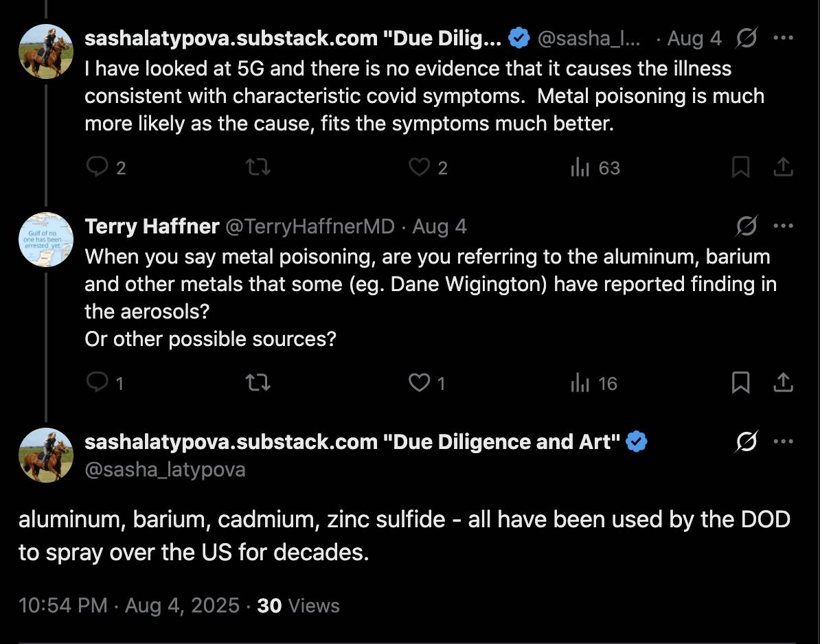This screenshot has width=820, height=644.
Task: Click horse rider avatar on main tweet
Action: pos(46,455)
